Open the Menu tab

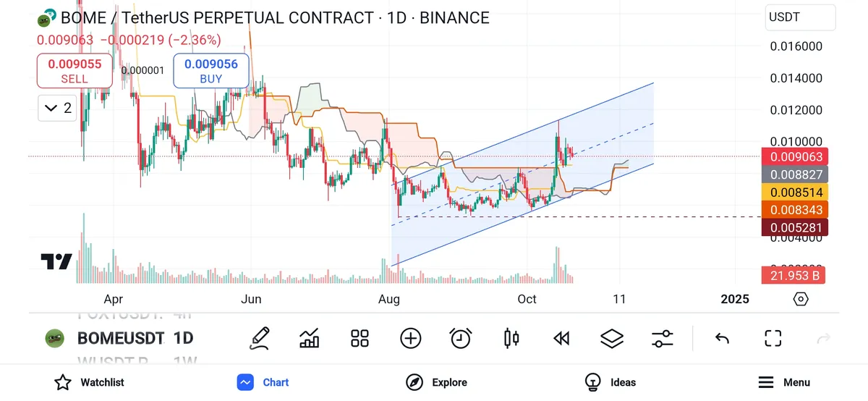pyautogui.click(x=784, y=382)
